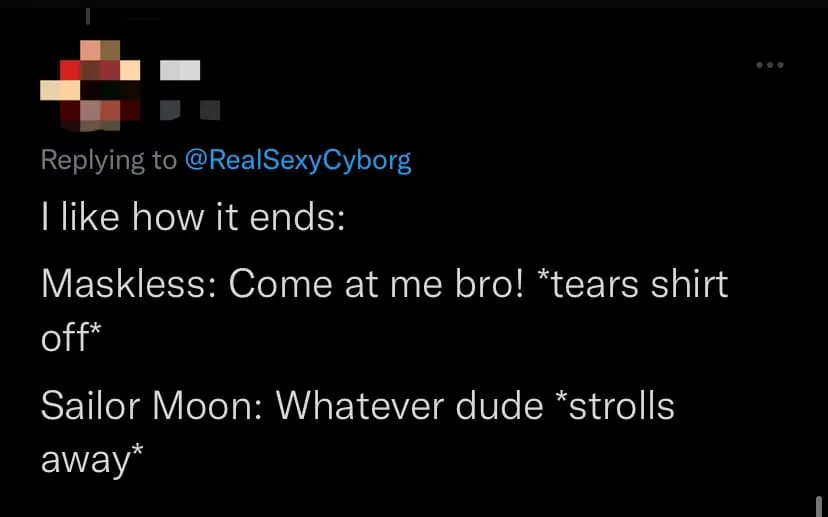
Task: Click the "Replying to" label
Action: click(x=108, y=161)
